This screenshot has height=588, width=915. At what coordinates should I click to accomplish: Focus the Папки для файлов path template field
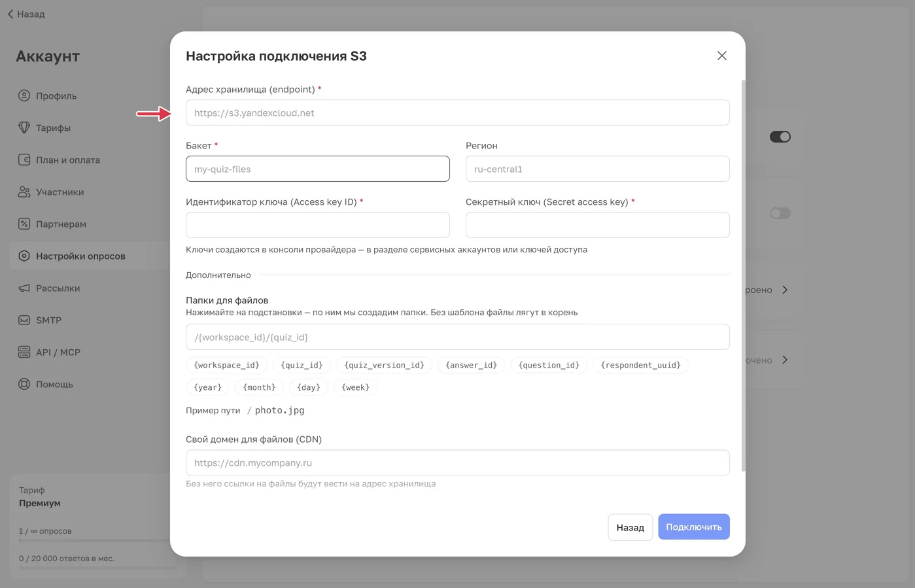click(457, 337)
